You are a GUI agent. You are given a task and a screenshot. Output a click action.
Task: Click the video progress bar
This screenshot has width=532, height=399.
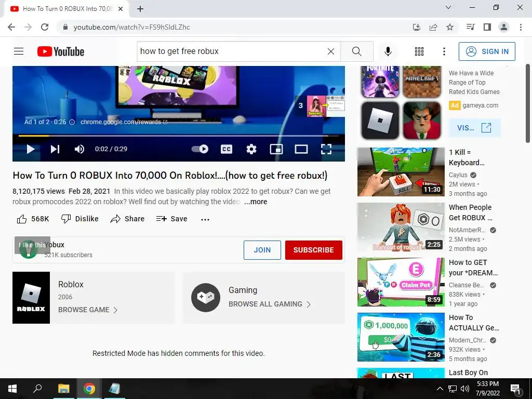[x=179, y=136]
